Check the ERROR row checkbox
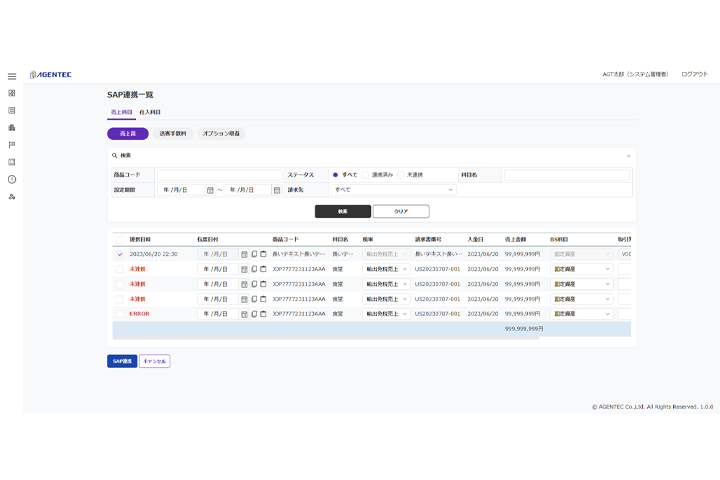 [x=120, y=314]
